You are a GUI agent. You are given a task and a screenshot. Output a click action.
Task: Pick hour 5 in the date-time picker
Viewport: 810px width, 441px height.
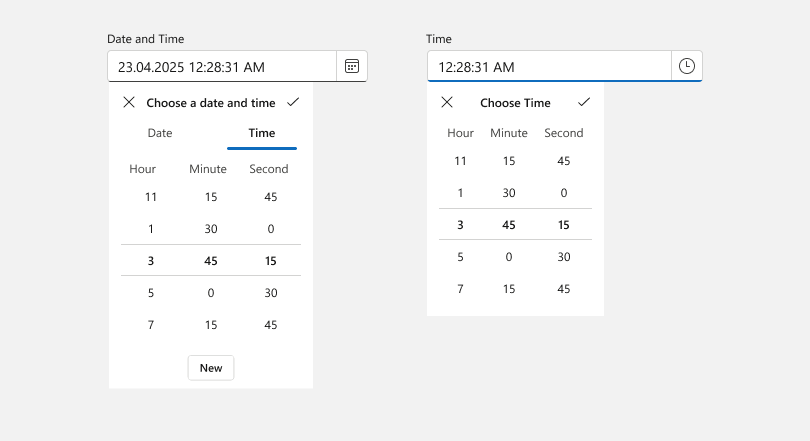coord(151,293)
